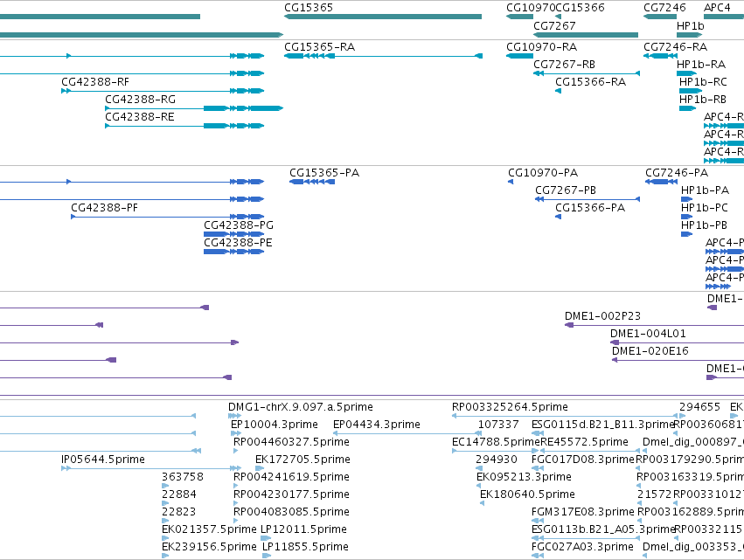
Task: Click EST label EK021357.5prime
Action: [x=209, y=529]
